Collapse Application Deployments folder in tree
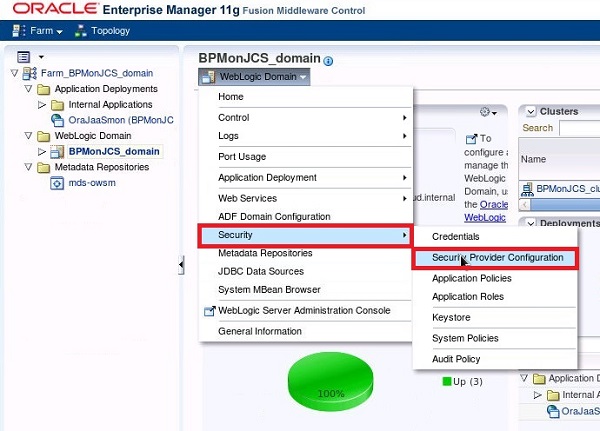 coord(28,89)
